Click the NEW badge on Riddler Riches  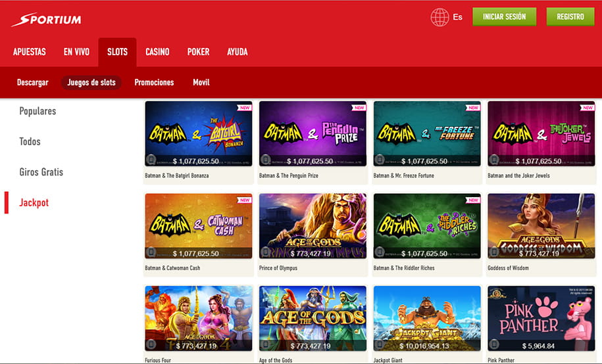473,200
